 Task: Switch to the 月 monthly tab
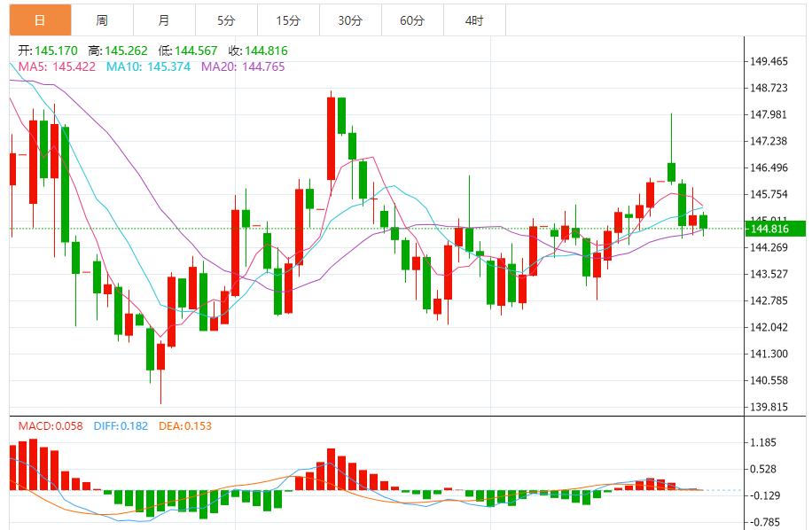tap(164, 20)
